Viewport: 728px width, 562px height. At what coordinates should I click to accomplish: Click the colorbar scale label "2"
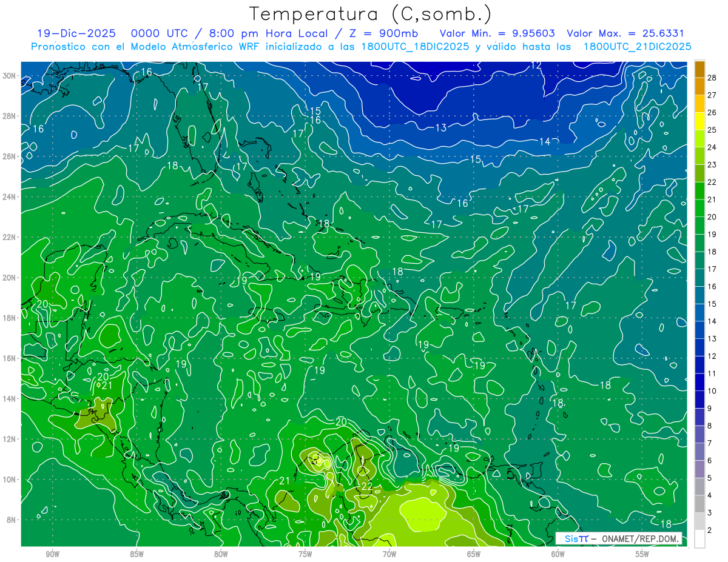click(710, 530)
